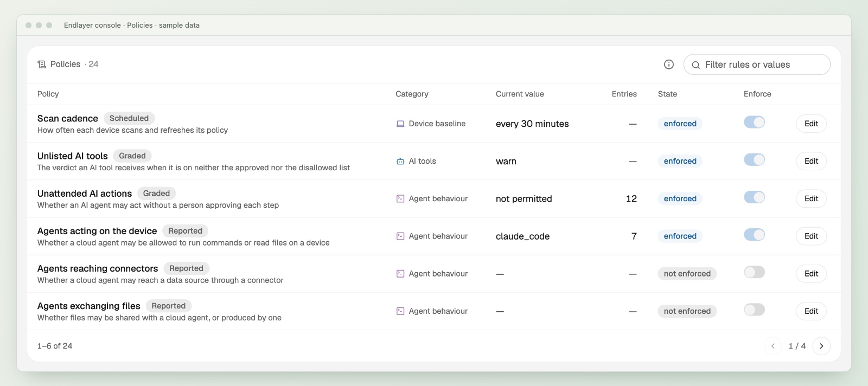This screenshot has width=868, height=386.
Task: Open Edit for Agents reaching connectors
Action: pos(811,274)
